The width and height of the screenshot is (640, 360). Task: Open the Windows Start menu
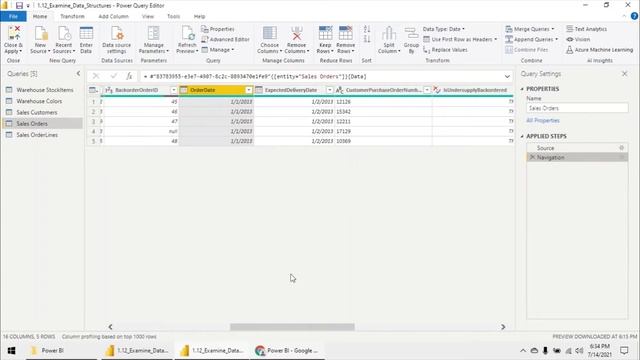pyautogui.click(x=11, y=350)
